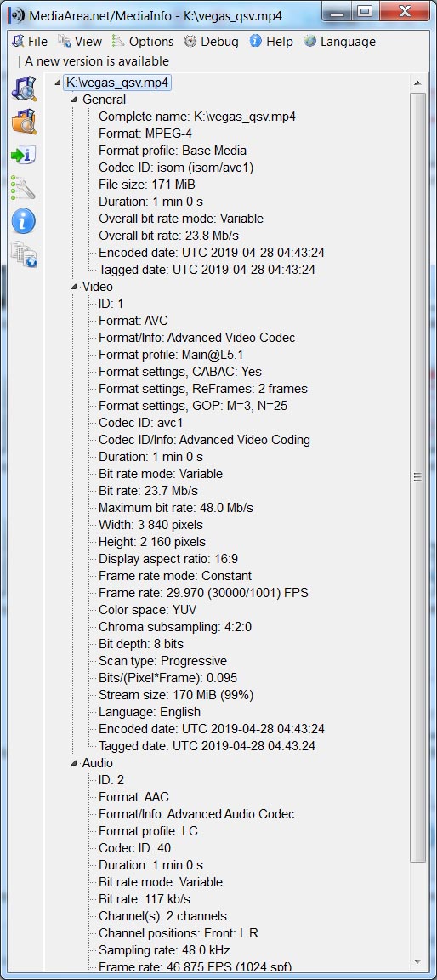
Task: Select 'Overall bit rate: 23.8 Mb/s' row
Action: point(168,236)
